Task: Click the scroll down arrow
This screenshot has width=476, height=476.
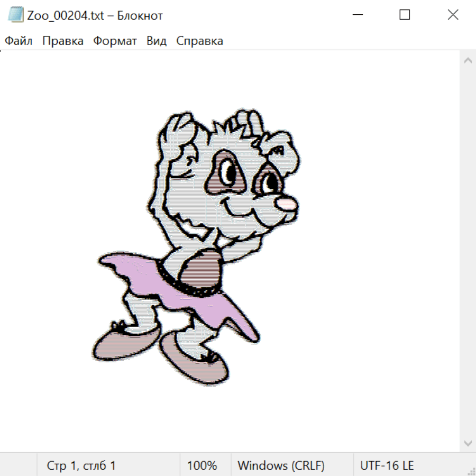Action: (468, 443)
